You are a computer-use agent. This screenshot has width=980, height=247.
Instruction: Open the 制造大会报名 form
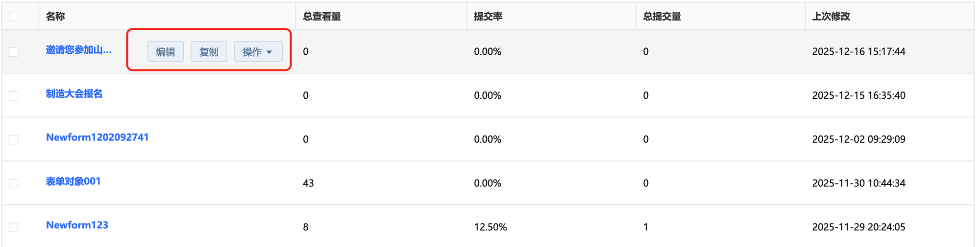(x=74, y=94)
